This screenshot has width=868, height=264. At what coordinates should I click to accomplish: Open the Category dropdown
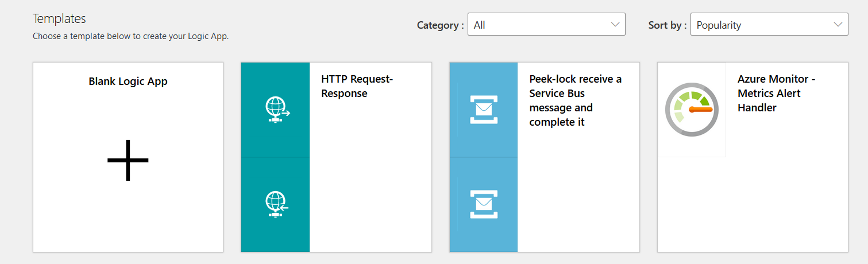pyautogui.click(x=546, y=25)
